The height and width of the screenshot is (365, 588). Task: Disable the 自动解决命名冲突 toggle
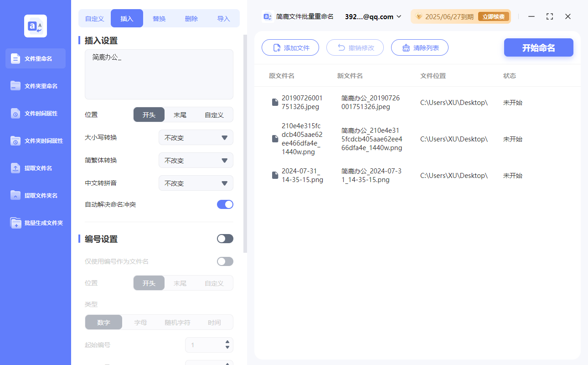225,204
